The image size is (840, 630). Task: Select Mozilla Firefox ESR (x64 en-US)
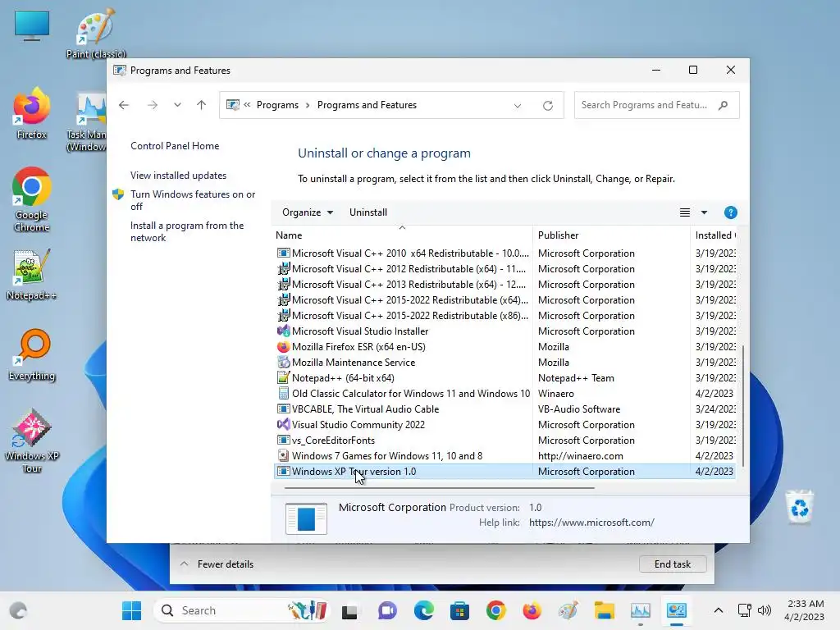(x=505, y=347)
